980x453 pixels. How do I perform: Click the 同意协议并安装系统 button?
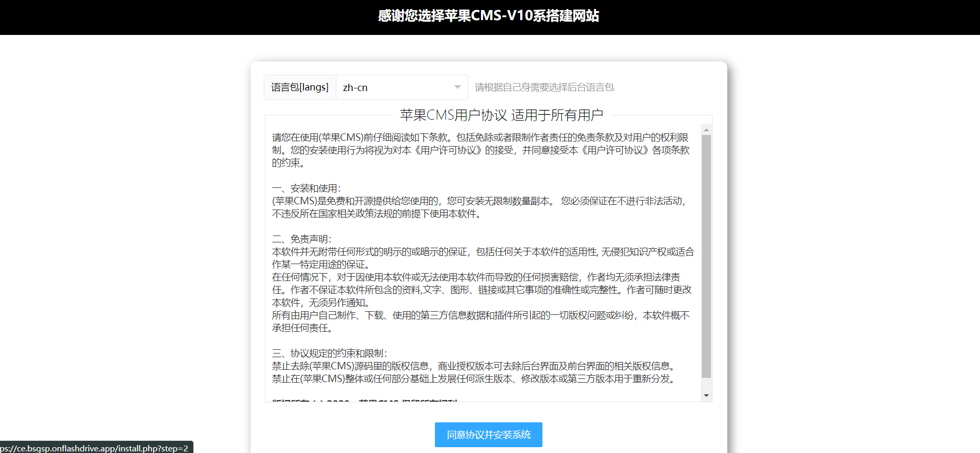[488, 434]
